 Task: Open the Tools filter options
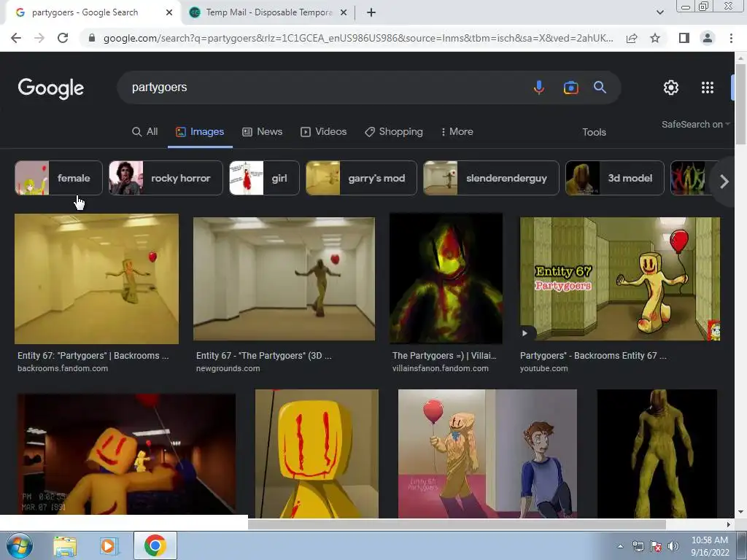594,133
